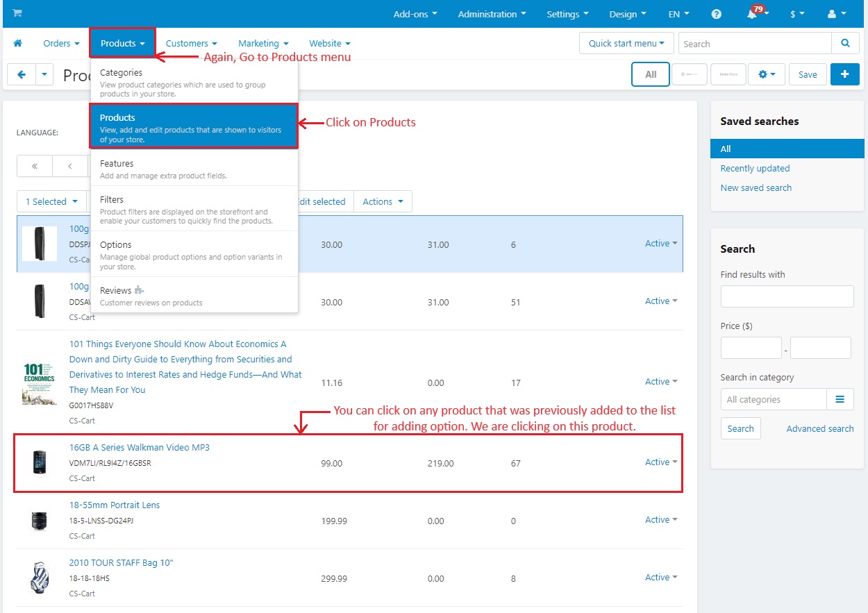Open the Customers menu
The height and width of the screenshot is (613, 868).
[x=192, y=43]
